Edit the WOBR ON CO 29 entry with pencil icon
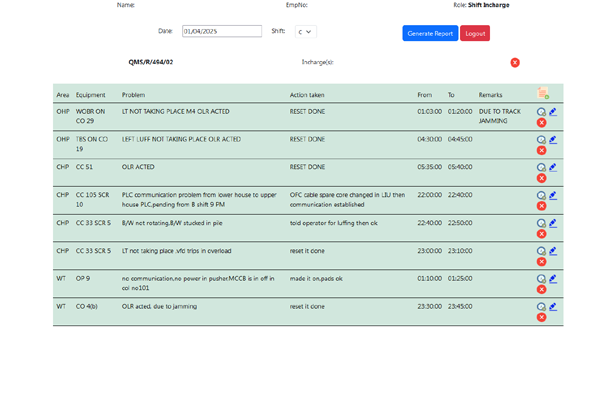600x400 pixels. [x=553, y=112]
